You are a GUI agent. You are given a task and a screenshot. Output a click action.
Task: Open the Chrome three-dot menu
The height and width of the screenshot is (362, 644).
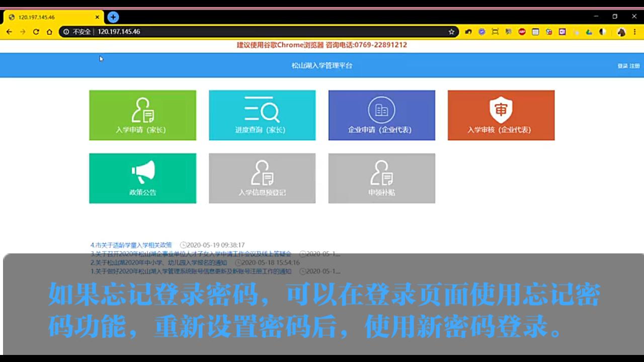[x=636, y=31]
